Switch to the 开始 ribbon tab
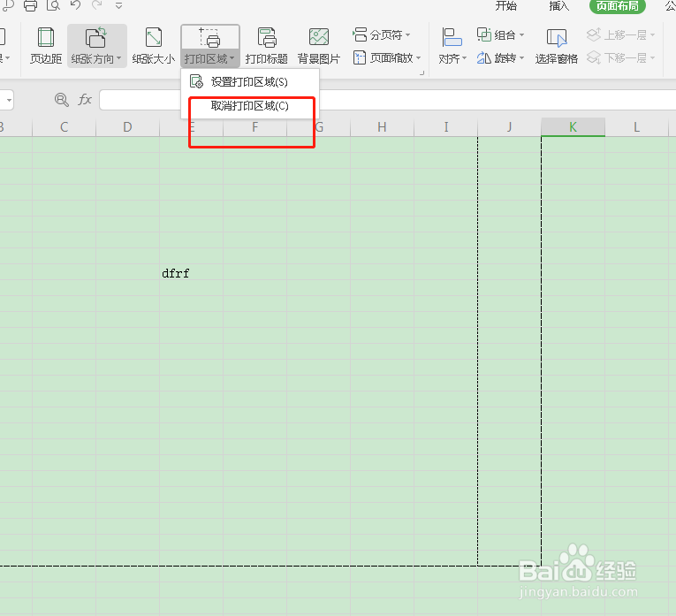This screenshot has height=616, width=676. 505,6
